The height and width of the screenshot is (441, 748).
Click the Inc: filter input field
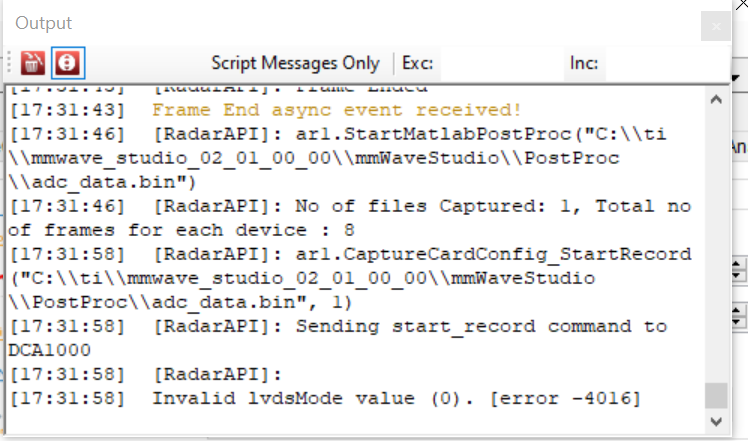pyautogui.click(x=655, y=63)
